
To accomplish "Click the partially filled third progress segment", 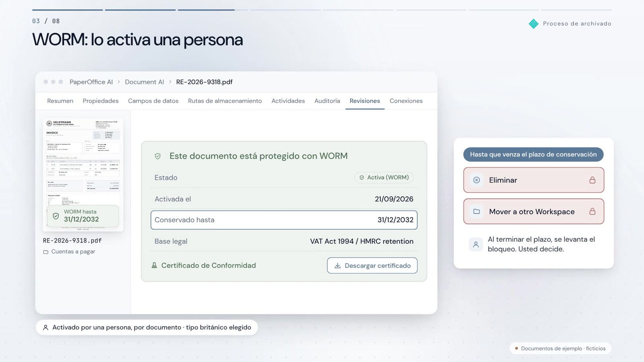I will click(x=213, y=10).
